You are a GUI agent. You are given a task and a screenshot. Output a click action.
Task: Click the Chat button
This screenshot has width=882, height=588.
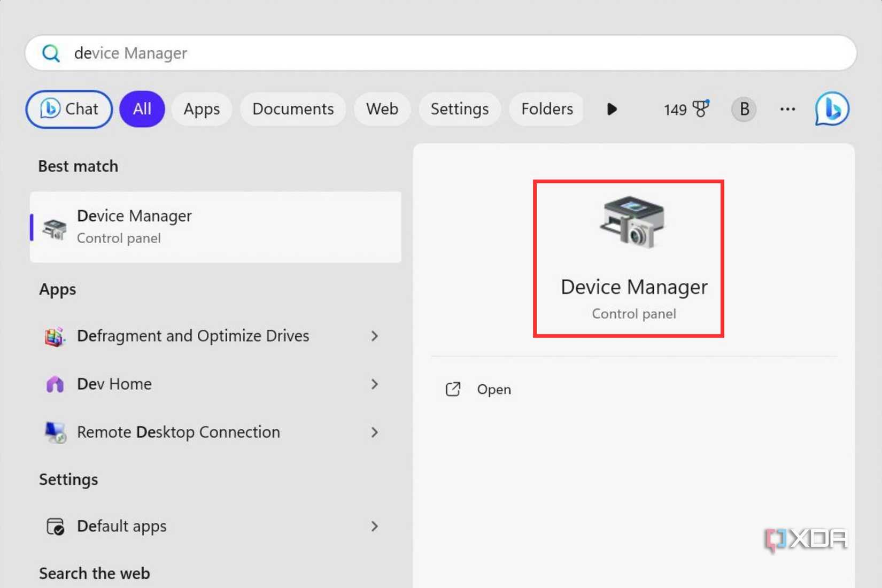click(x=69, y=109)
